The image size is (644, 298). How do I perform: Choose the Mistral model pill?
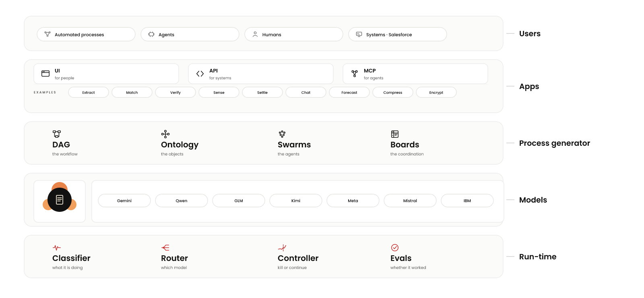click(410, 201)
